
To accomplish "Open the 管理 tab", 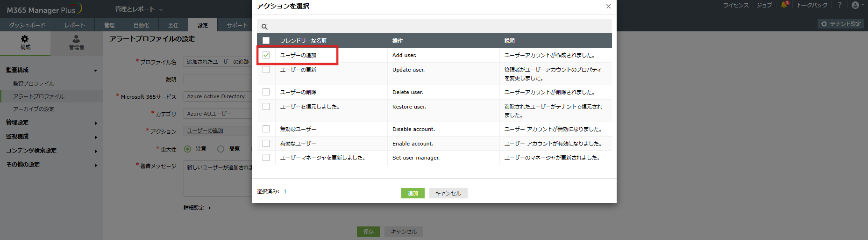I will tap(109, 25).
